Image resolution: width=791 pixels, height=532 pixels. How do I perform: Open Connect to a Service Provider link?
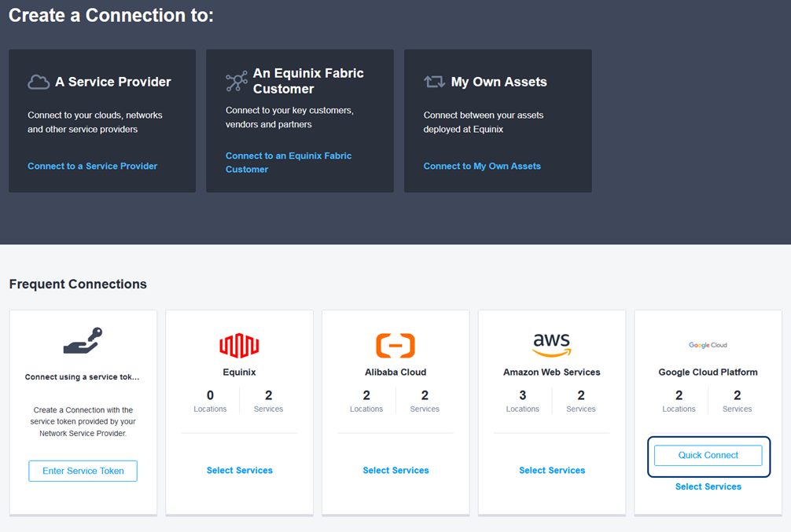click(92, 166)
